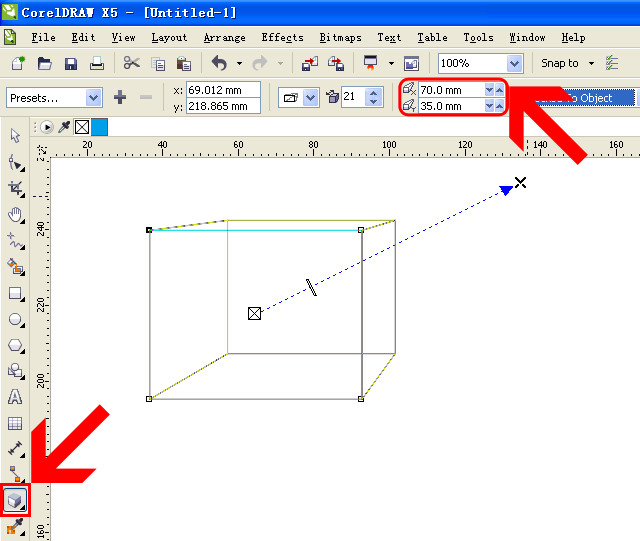The height and width of the screenshot is (541, 640).
Task: Cut the selection with the scissors icon
Action: 131,63
